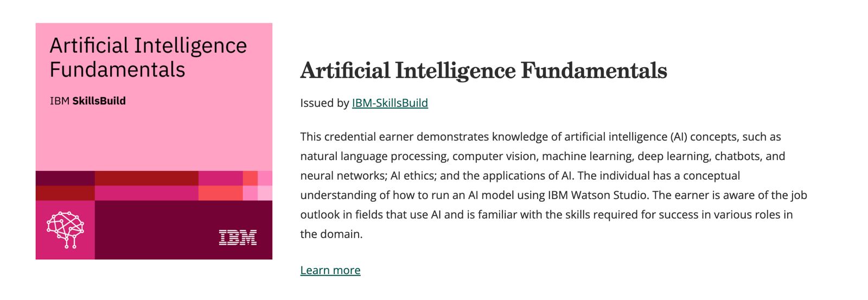Click the "Issued by" text
The height and width of the screenshot is (300, 868).
(x=324, y=103)
